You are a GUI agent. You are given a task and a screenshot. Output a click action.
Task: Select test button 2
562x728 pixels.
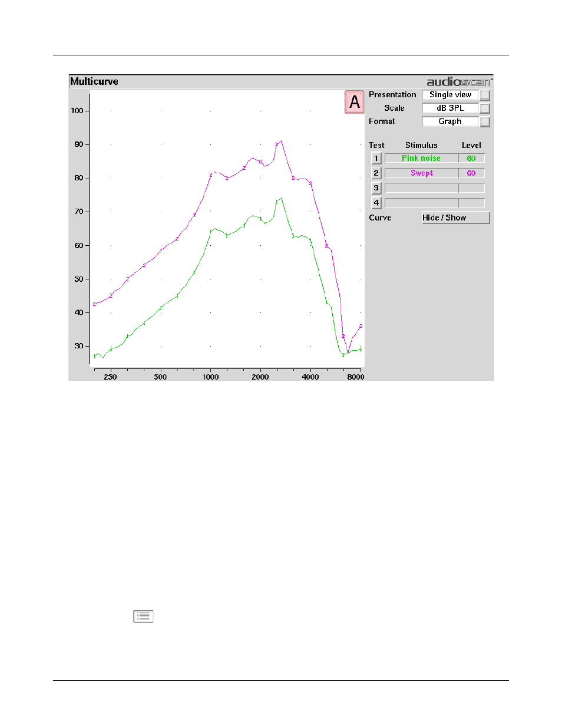(376, 173)
